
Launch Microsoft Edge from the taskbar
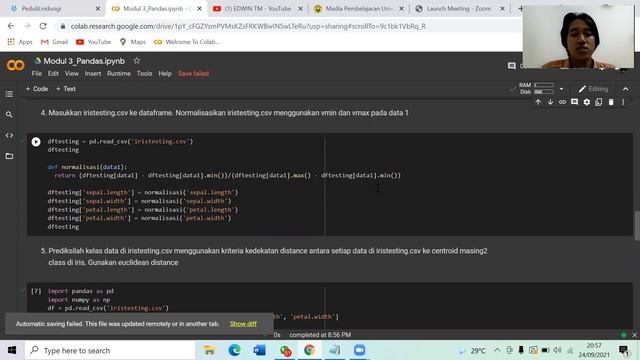[x=234, y=350]
